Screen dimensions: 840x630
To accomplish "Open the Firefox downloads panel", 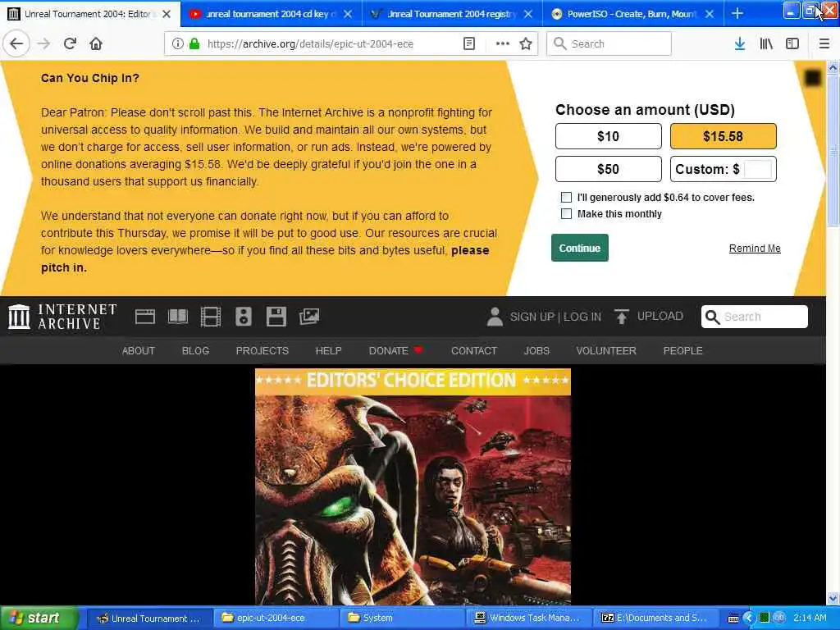I will (740, 43).
